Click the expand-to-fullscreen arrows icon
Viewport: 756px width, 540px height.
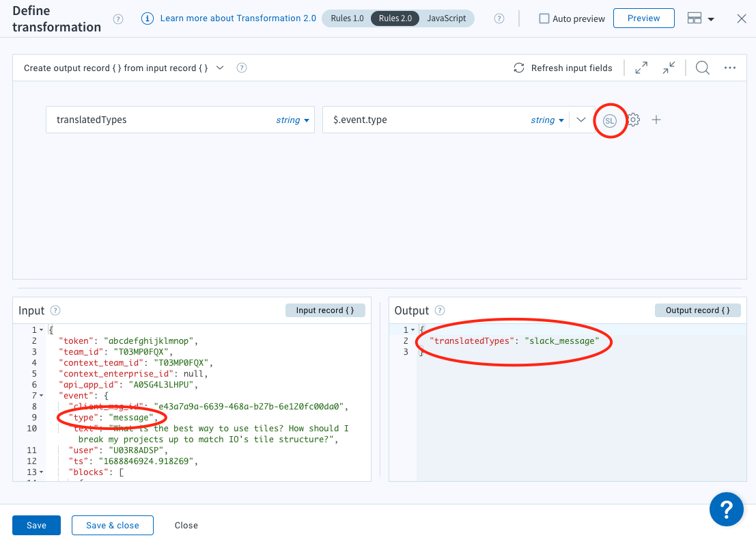[x=641, y=68]
